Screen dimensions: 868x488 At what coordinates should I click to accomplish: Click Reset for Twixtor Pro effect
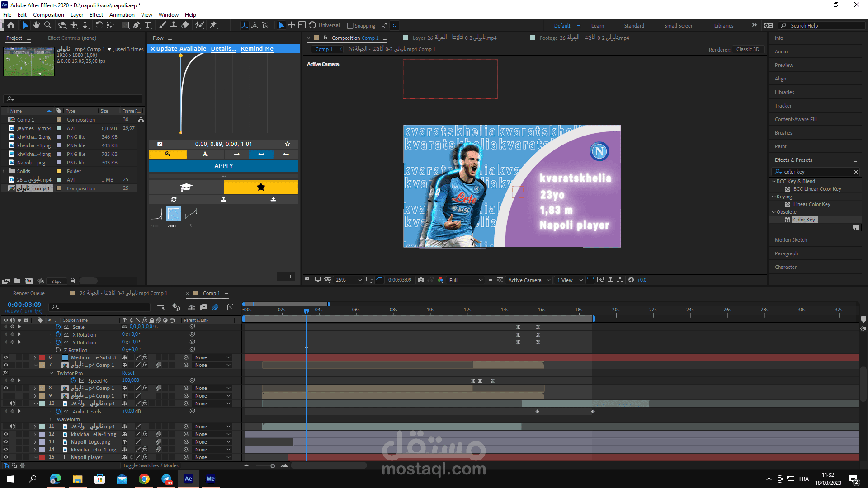pos(128,373)
